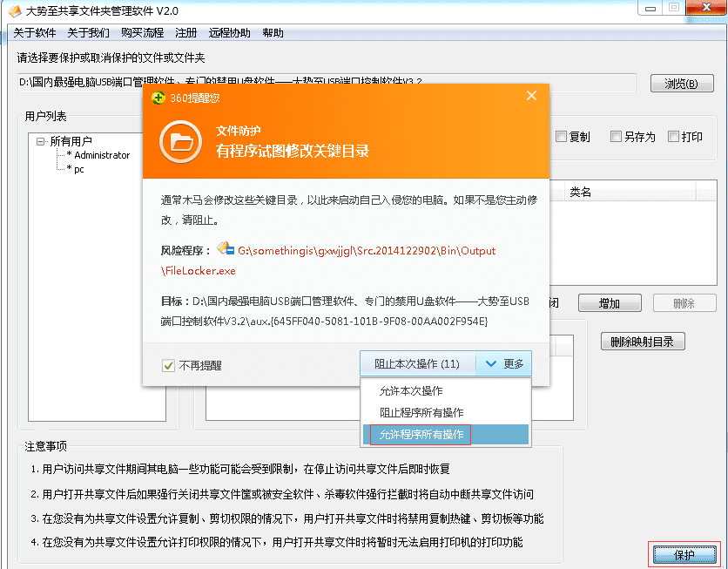
Task: Enable the 另存为 permission checkbox
Action: (616, 136)
